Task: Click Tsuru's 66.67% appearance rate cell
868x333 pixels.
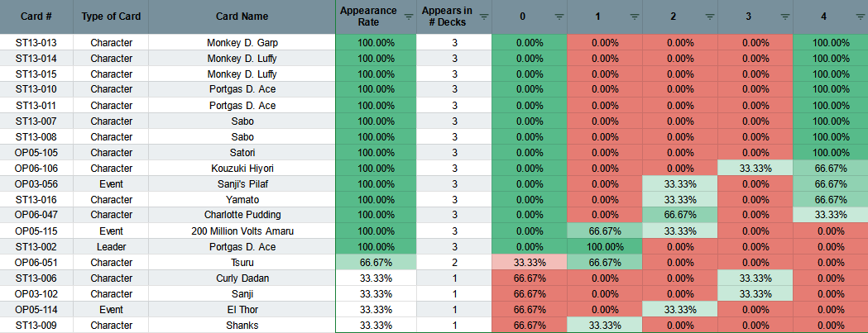Action: pos(376,262)
